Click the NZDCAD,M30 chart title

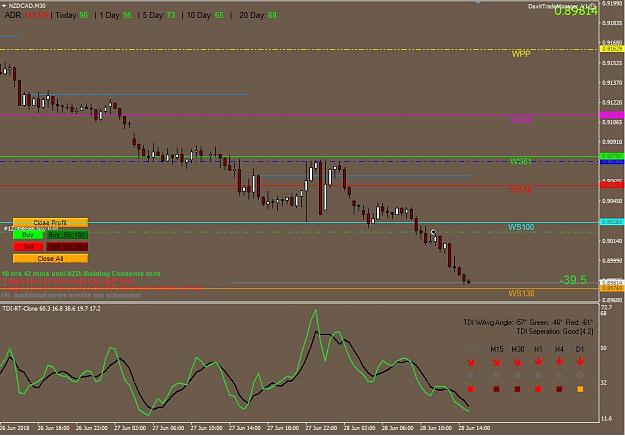pyautogui.click(x=27, y=6)
